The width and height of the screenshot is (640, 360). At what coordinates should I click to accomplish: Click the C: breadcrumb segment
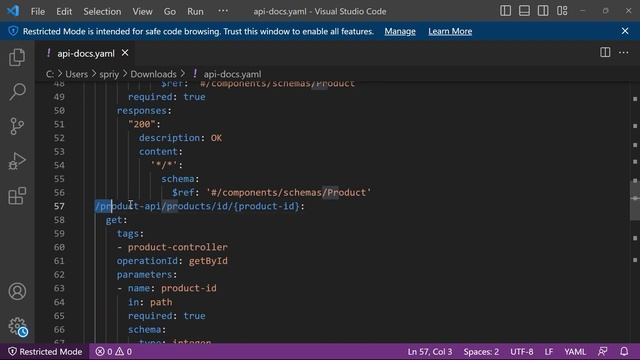click(x=50, y=74)
